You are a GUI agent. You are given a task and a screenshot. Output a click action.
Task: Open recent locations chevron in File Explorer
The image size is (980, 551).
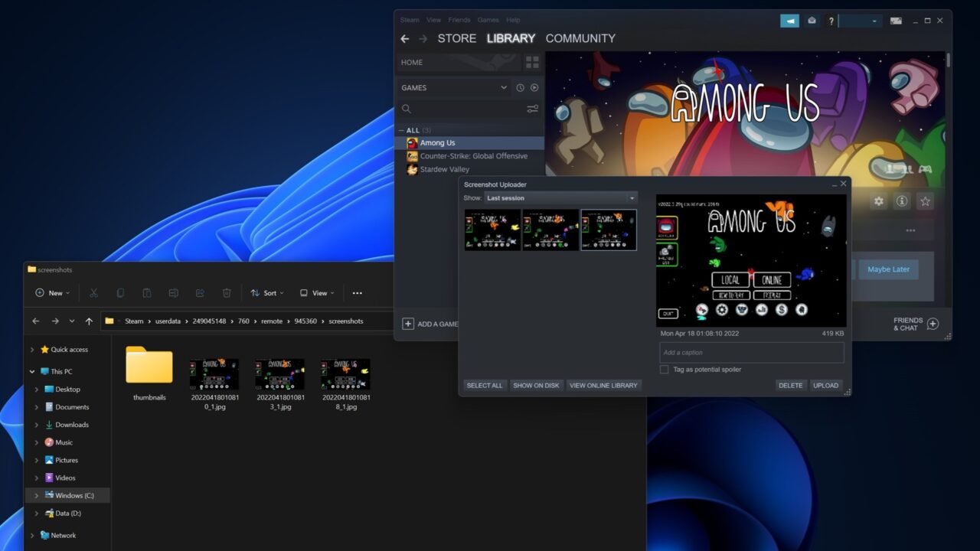click(72, 321)
